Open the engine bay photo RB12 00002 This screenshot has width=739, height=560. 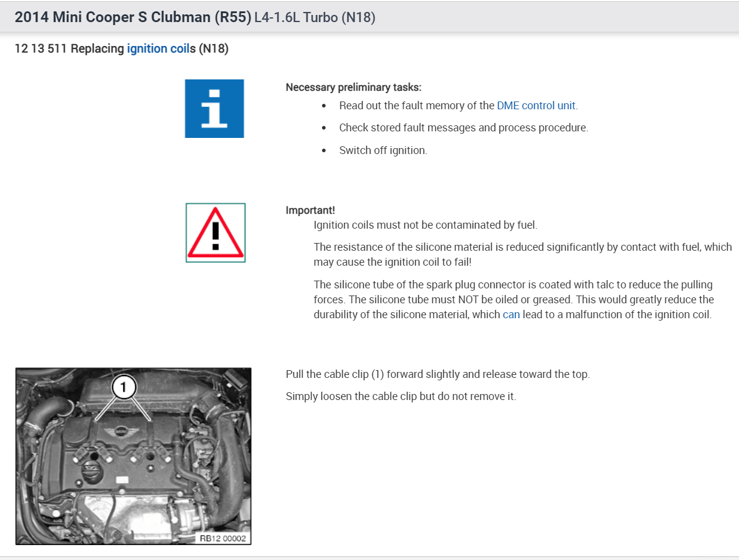click(134, 456)
